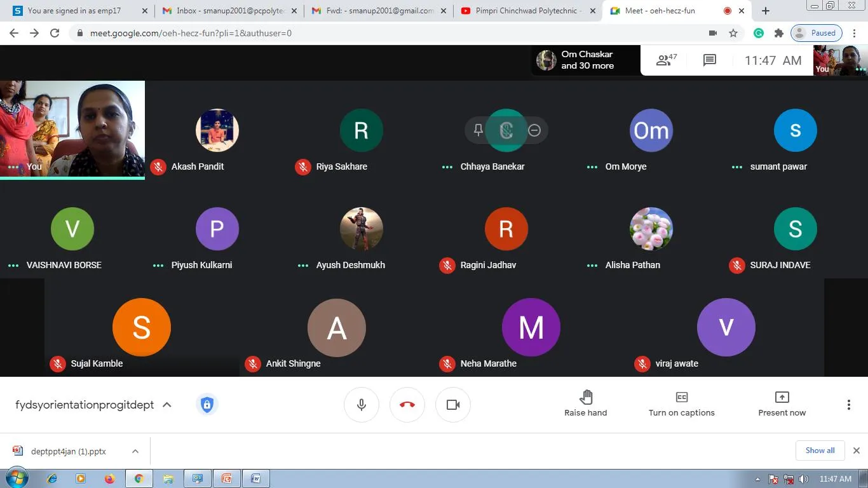Viewport: 868px width, 488px height.
Task: Click the volume icon in system tray
Action: 804,479
